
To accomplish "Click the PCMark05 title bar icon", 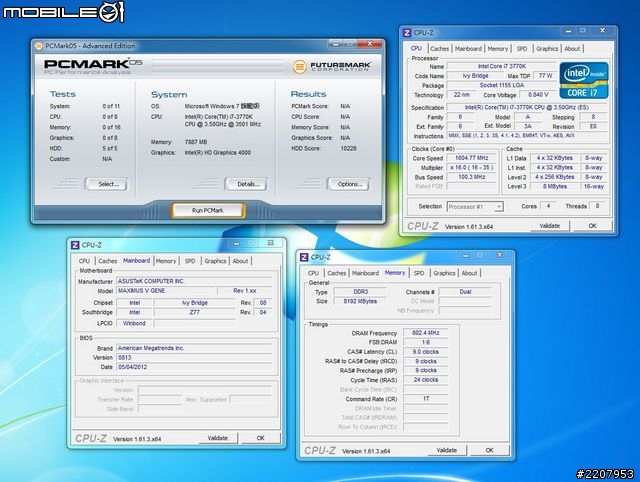I will pos(38,46).
